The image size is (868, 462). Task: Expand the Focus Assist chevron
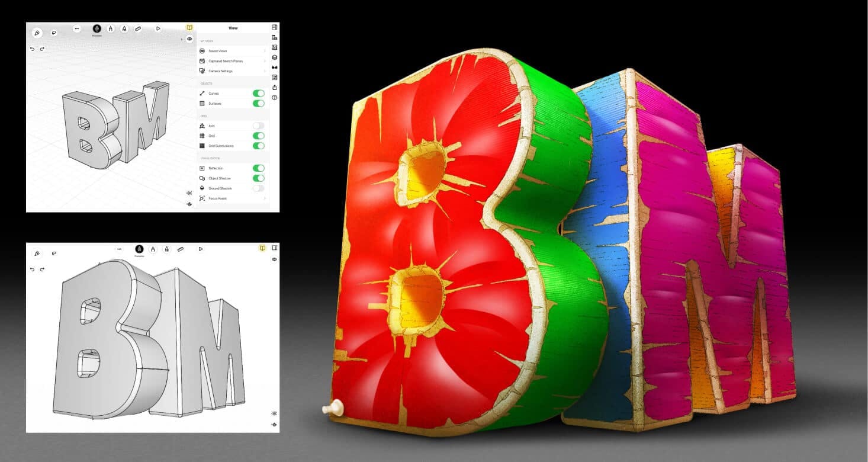click(x=265, y=198)
